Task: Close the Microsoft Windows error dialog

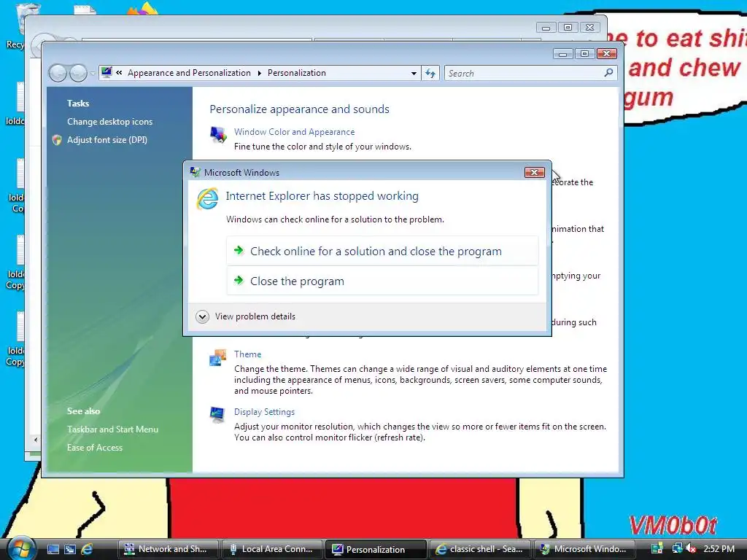Action: tap(534, 172)
